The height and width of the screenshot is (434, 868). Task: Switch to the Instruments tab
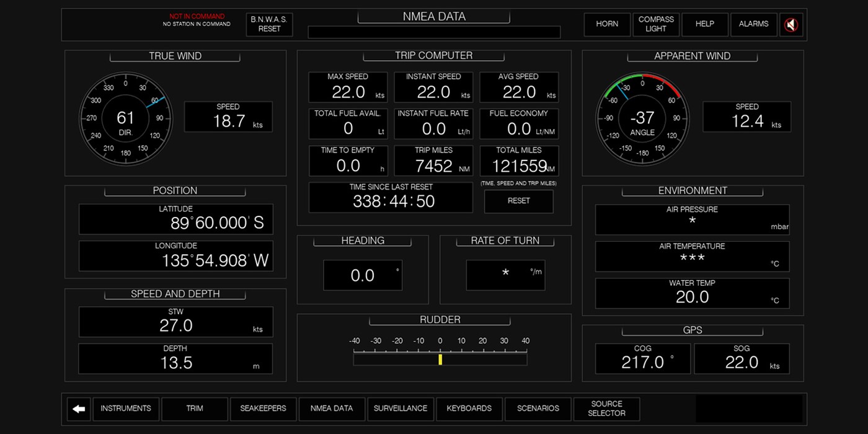pos(126,409)
